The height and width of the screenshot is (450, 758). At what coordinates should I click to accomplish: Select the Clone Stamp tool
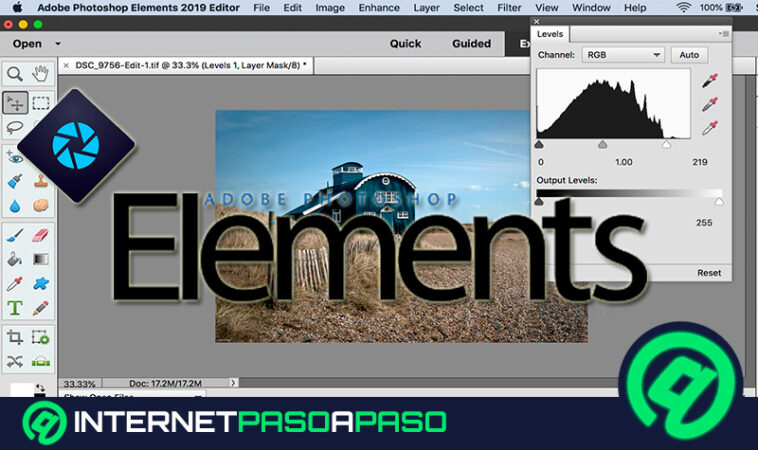coord(41,181)
